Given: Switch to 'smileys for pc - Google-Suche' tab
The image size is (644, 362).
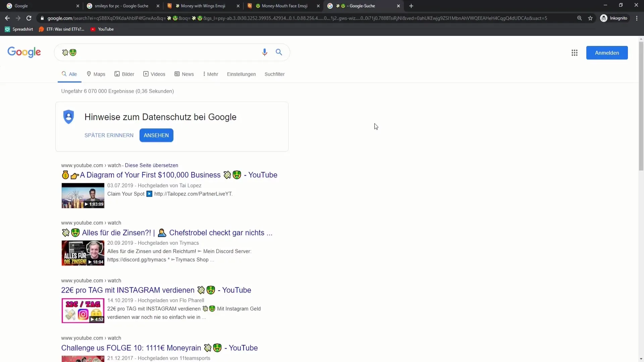Looking at the screenshot, I should pos(121,6).
